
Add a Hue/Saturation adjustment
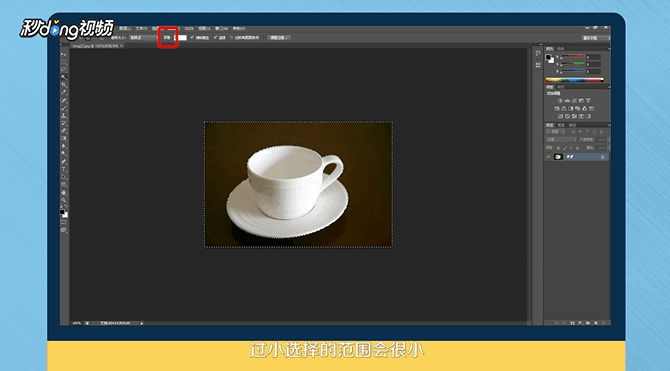click(557, 109)
